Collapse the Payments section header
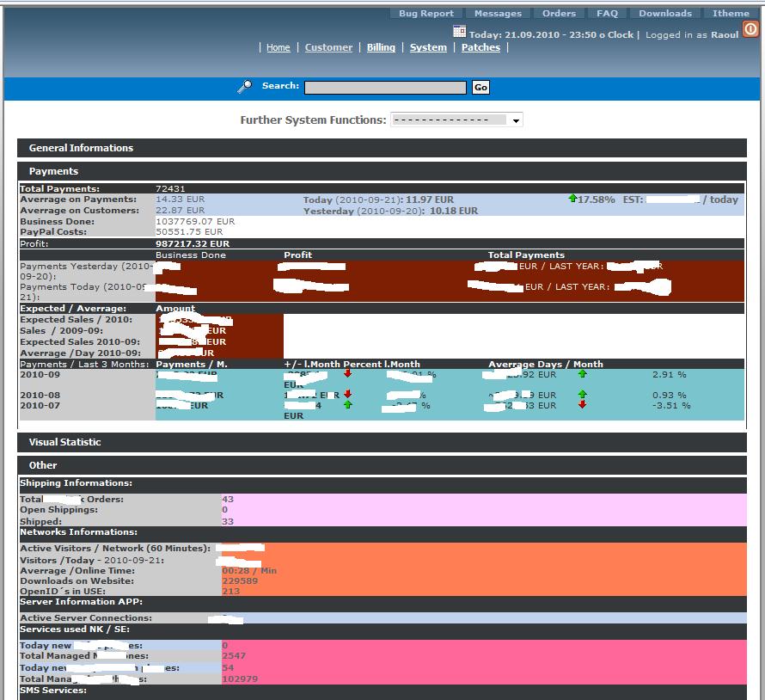The image size is (765, 700). coord(53,171)
